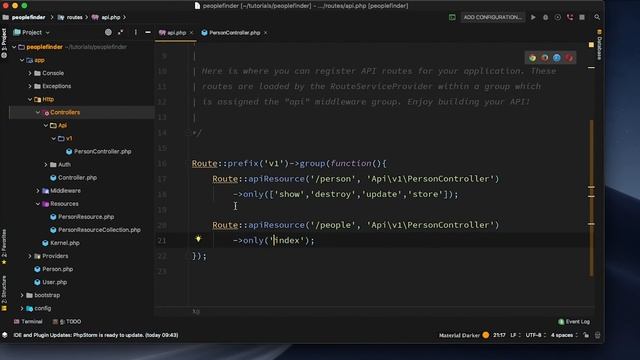Open Search Everywhere magnifier
This screenshot has width=640, height=360.
[597, 17]
